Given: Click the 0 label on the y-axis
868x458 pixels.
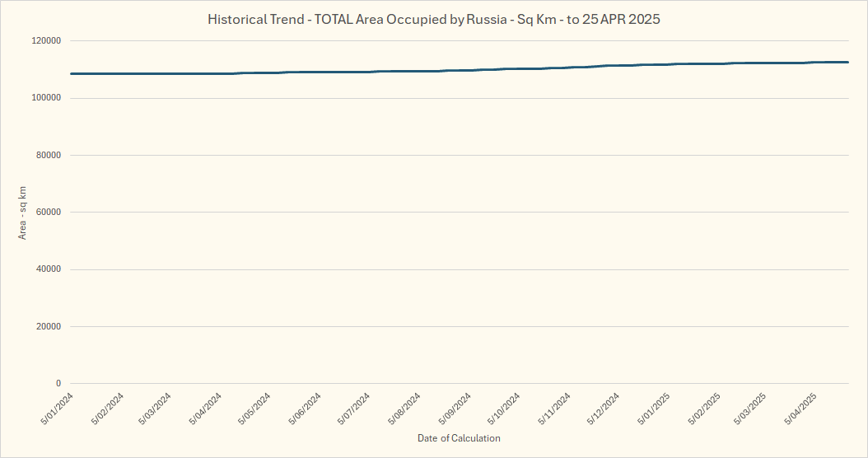Looking at the screenshot, I should click(58, 384).
